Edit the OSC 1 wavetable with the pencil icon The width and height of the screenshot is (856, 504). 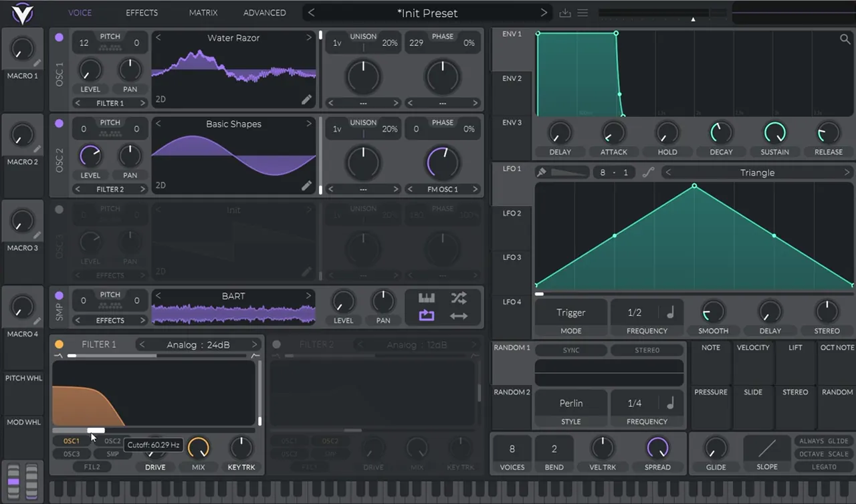[x=306, y=100]
